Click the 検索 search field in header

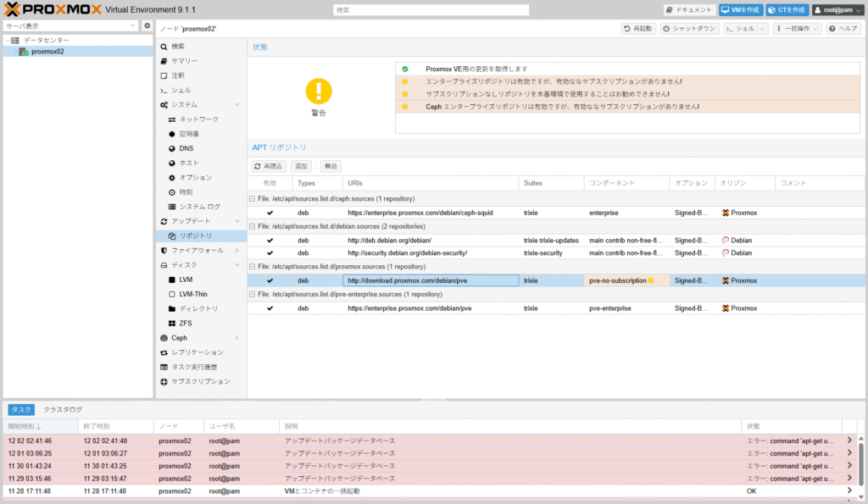(431, 9)
